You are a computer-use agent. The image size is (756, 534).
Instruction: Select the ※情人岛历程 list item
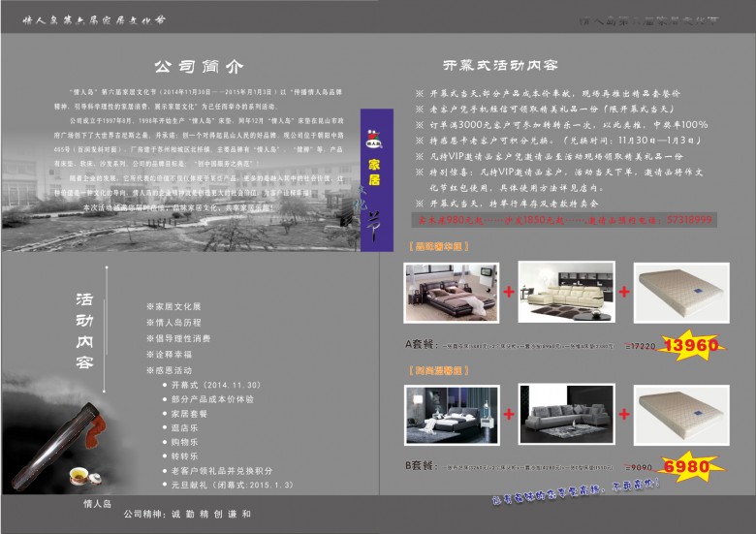point(173,323)
